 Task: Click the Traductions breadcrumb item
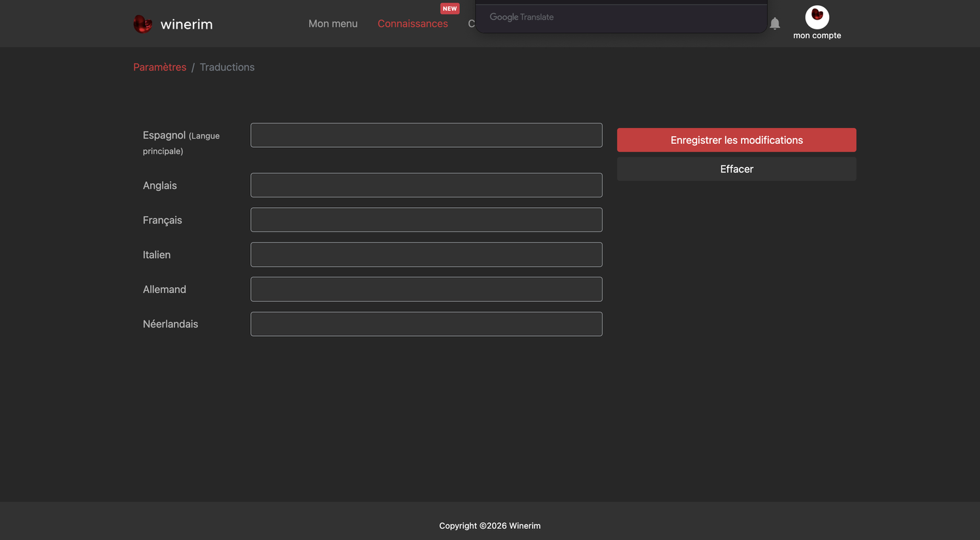click(x=227, y=67)
